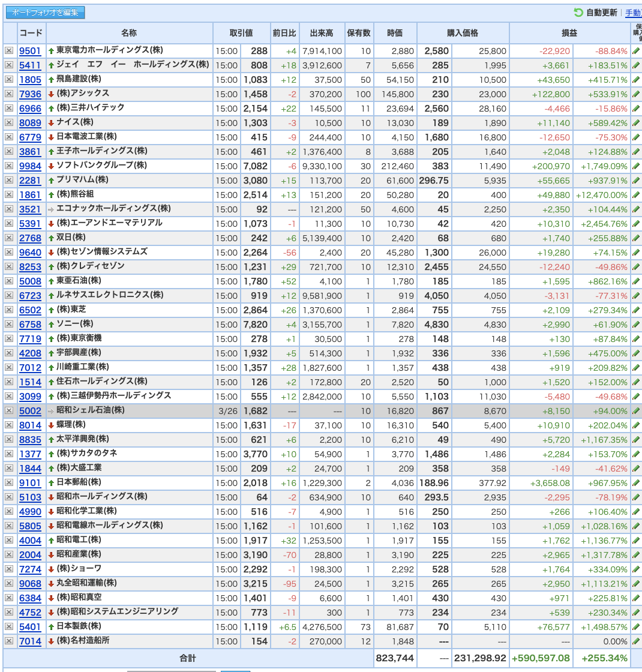Open the 手動 update link

pos(634,13)
